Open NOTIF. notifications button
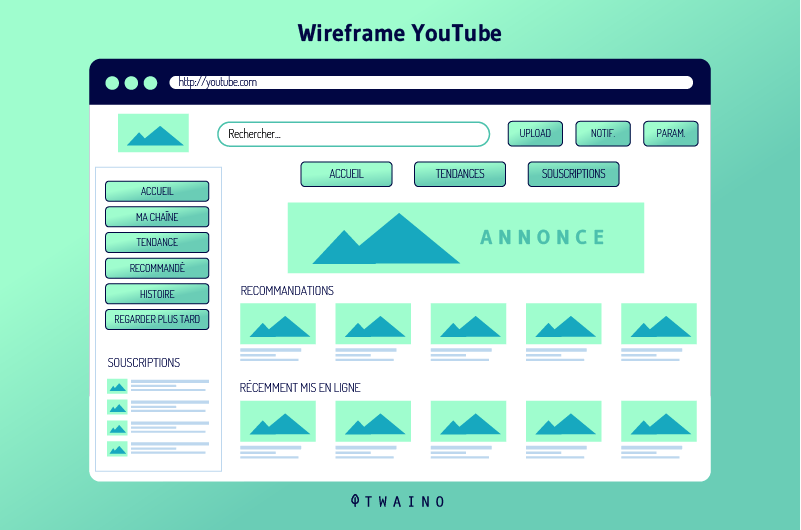This screenshot has width=801, height=530. 603,134
